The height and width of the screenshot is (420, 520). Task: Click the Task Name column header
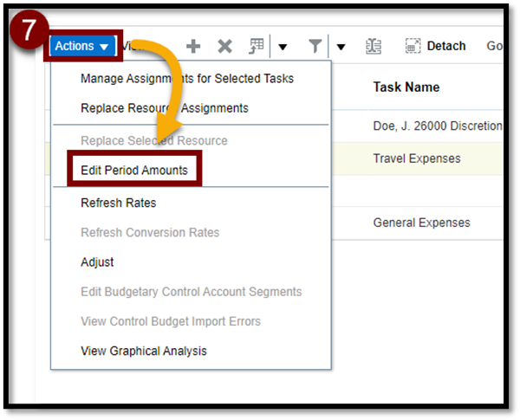(x=406, y=87)
